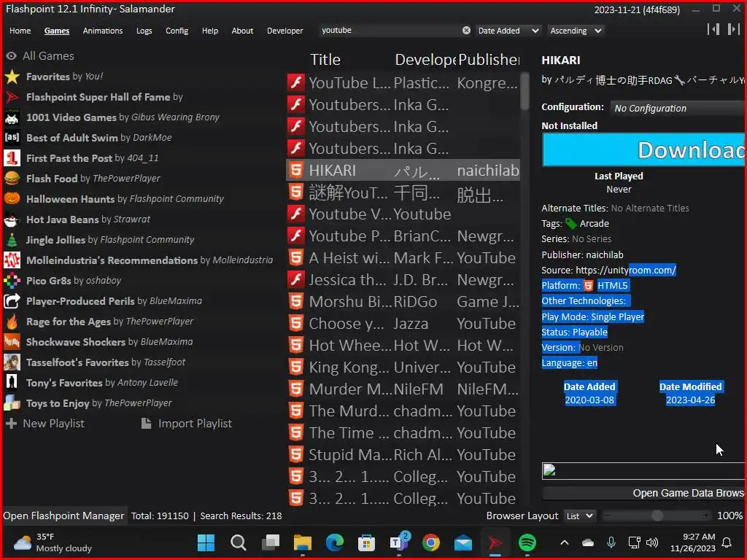
Task: Click Open Game Data Browser button
Action: [x=643, y=494]
